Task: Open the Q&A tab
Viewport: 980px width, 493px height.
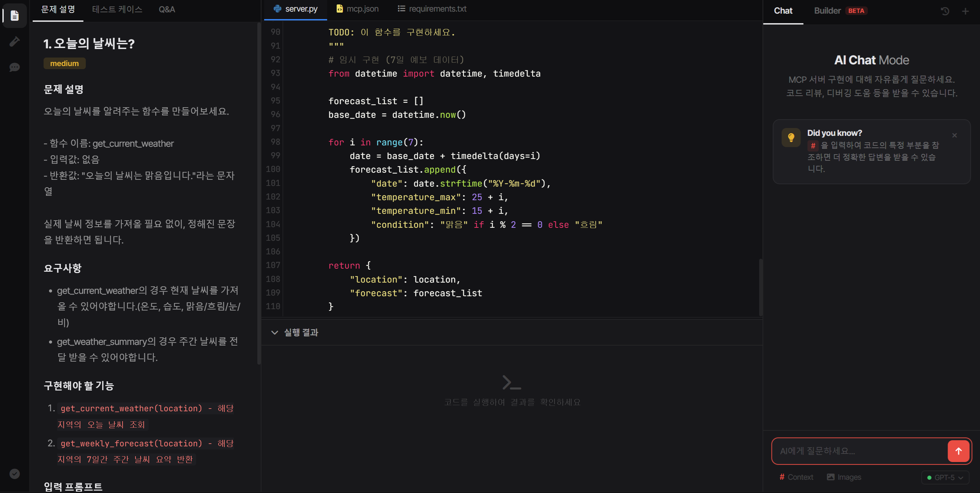Action: point(167,10)
